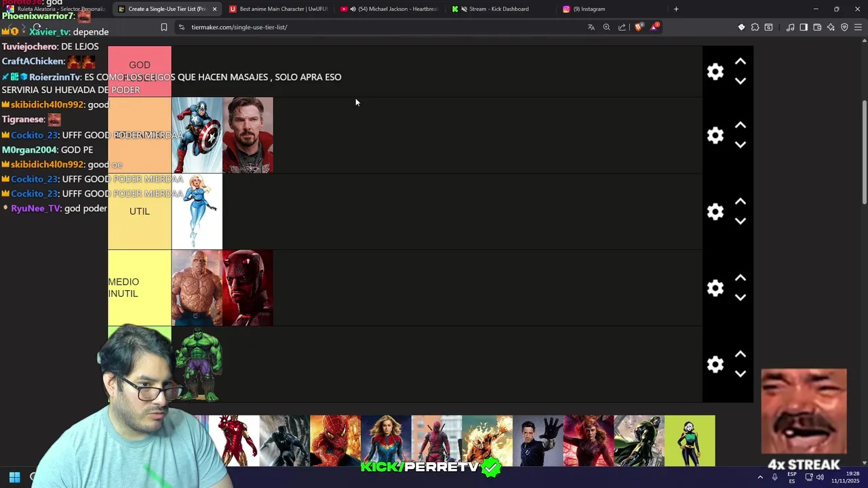Viewport: 868px width, 488px height.
Task: Pick the Doctor Doom image from the pool
Action: [639, 441]
